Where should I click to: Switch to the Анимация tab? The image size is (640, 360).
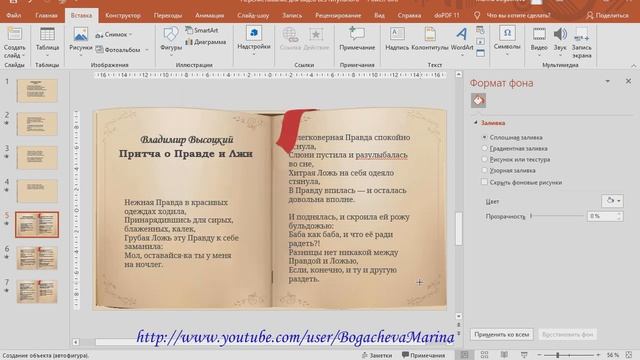tap(209, 16)
